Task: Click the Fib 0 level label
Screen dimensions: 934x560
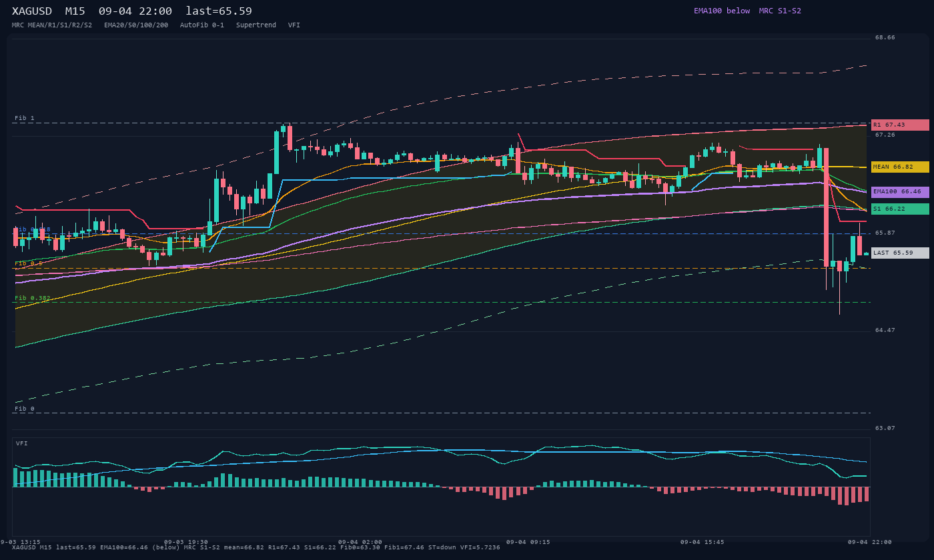Action: pos(25,409)
